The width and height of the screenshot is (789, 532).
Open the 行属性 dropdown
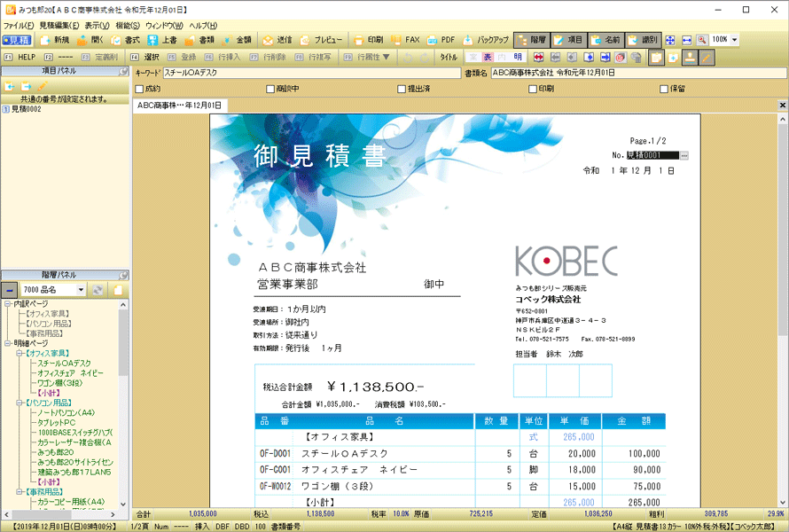(387, 58)
